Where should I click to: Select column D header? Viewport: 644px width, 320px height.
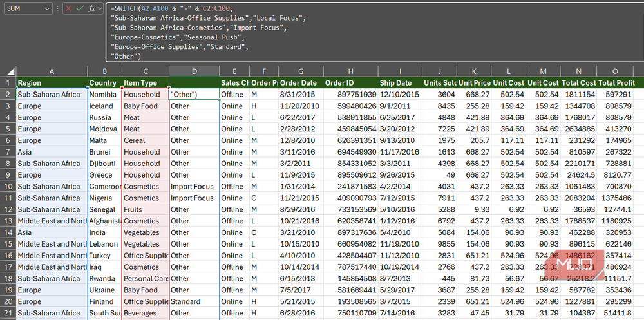[x=194, y=71]
